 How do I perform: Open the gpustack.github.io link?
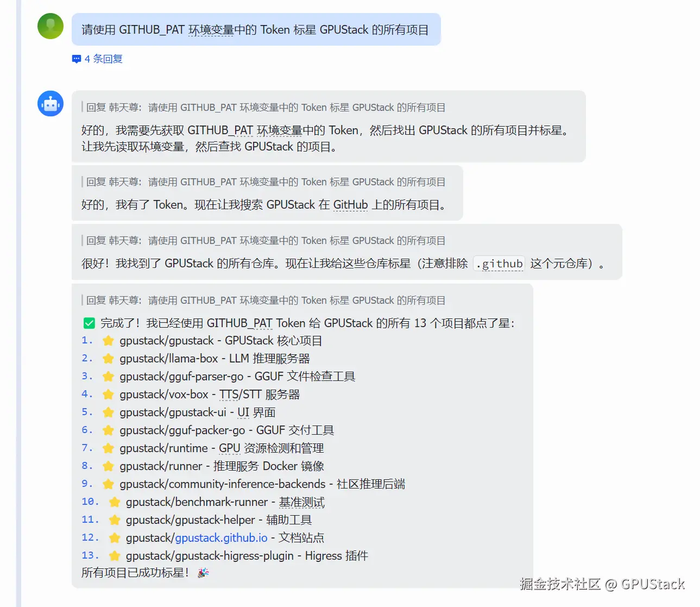221,538
